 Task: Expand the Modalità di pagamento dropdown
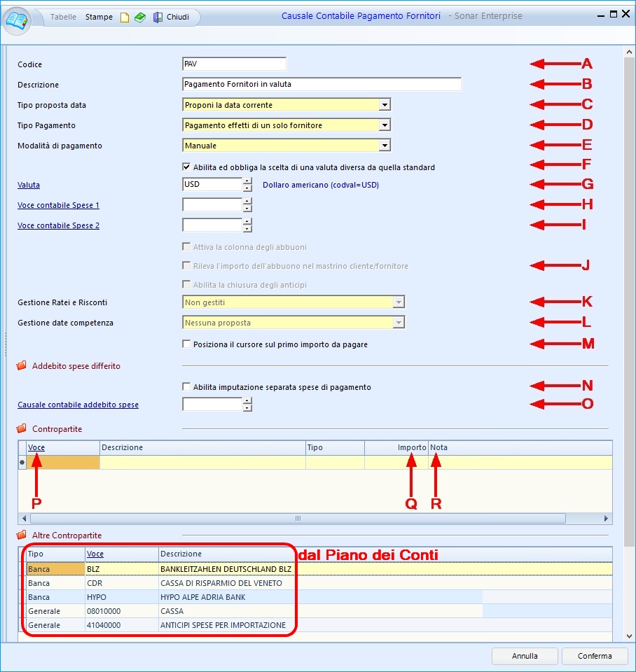point(384,146)
